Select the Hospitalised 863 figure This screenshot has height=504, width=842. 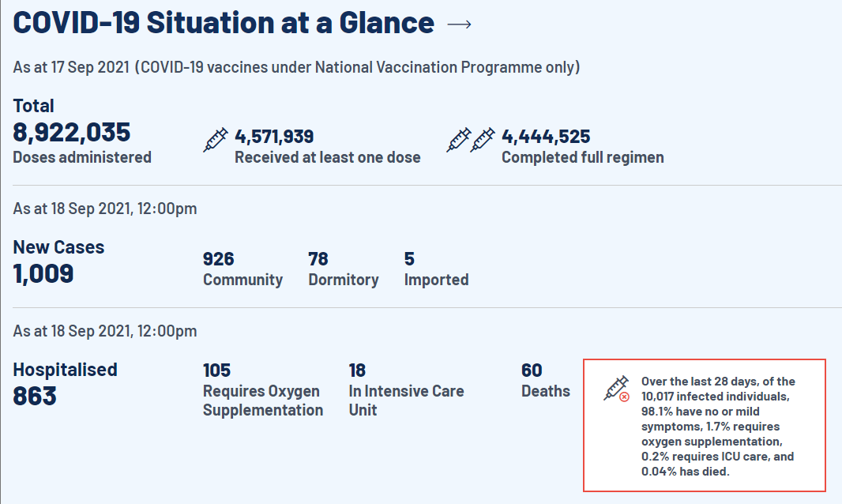(x=35, y=396)
